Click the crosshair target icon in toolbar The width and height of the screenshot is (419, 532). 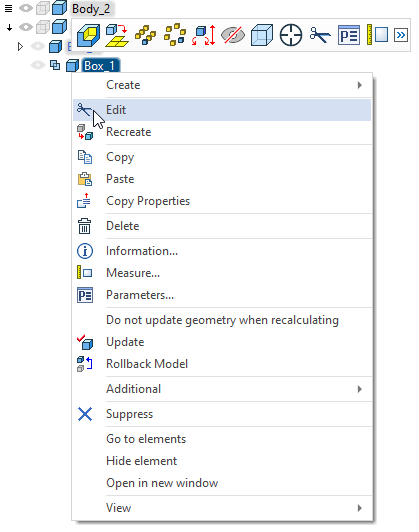coord(291,35)
